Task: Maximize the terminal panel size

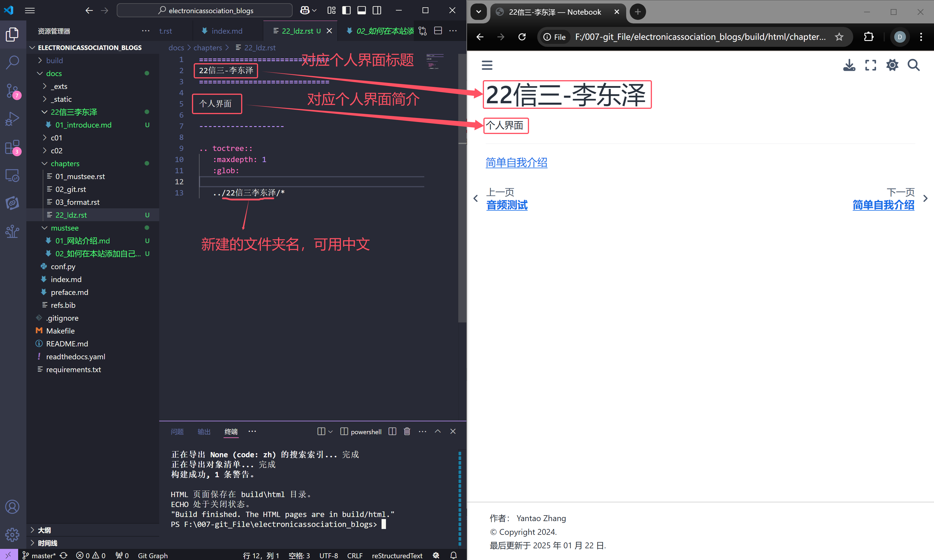Action: pos(438,431)
